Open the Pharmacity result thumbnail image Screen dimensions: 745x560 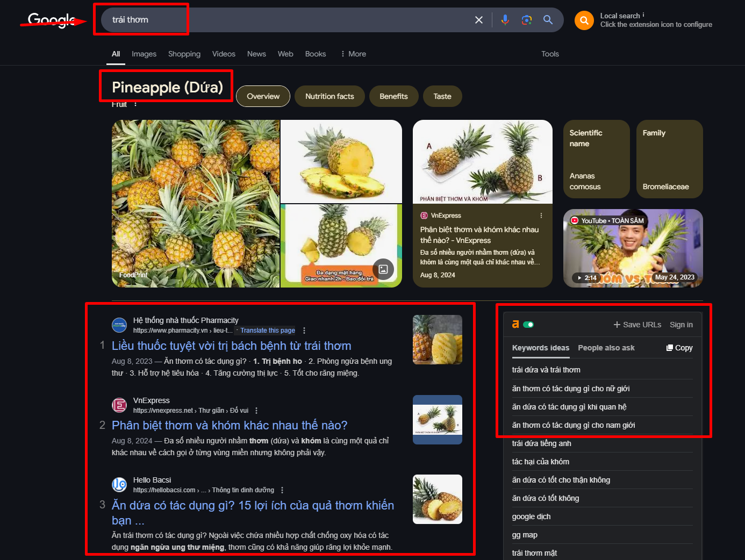tap(438, 340)
